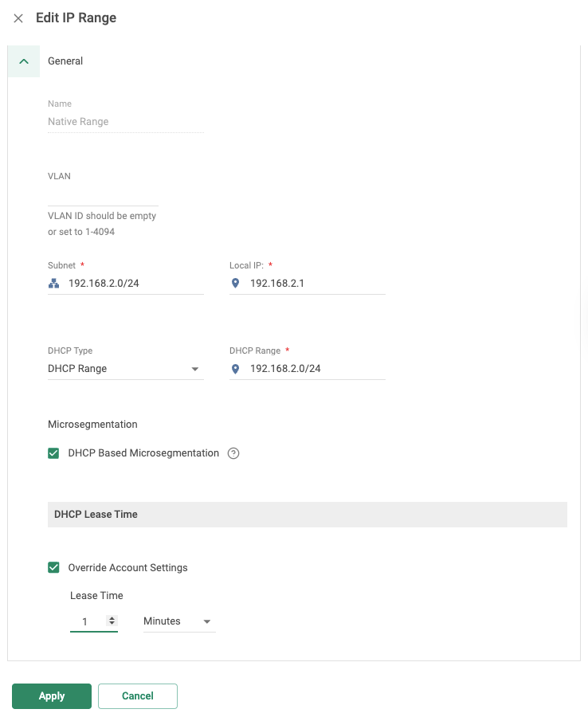Viewport: 588px width, 713px height.
Task: Open the DHCP Type dropdown
Action: pyautogui.click(x=194, y=368)
